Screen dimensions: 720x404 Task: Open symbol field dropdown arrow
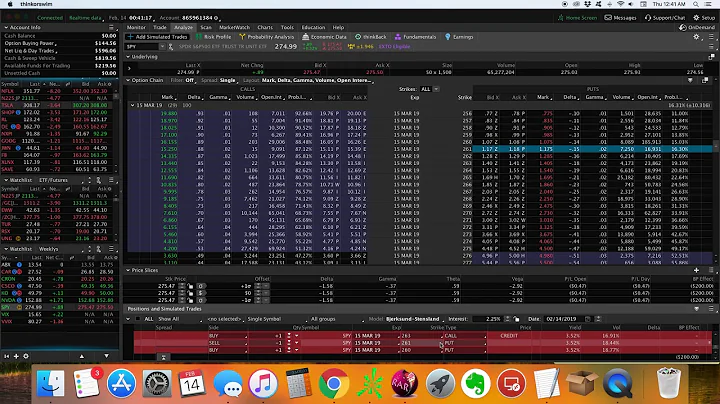pos(162,46)
